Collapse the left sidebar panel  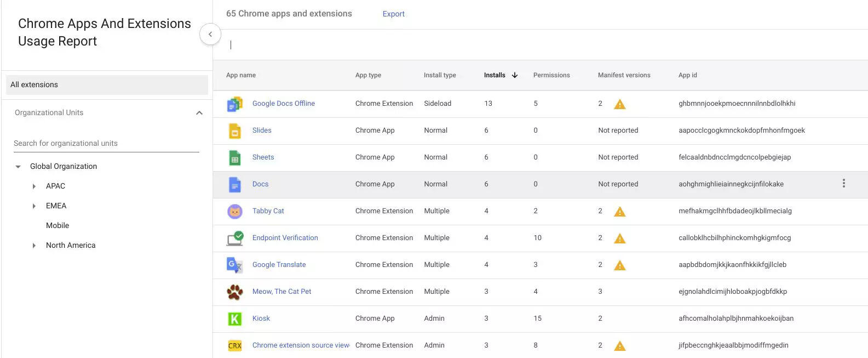point(210,34)
